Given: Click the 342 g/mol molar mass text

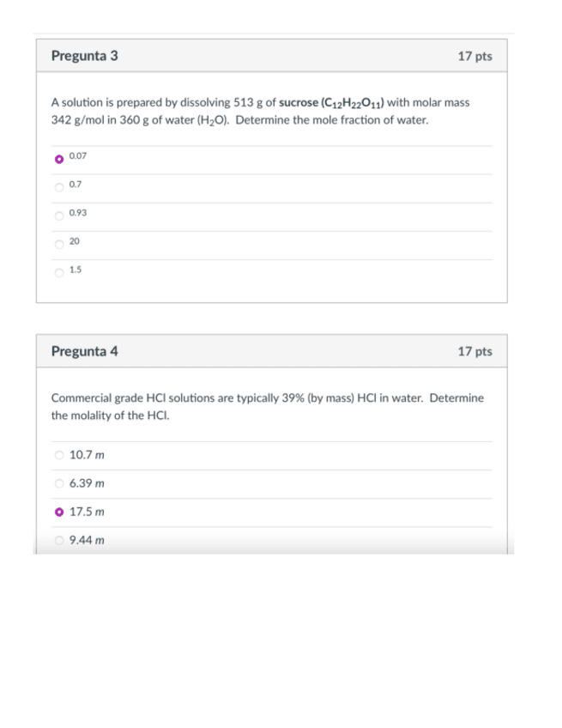Looking at the screenshot, I should coord(80,120).
